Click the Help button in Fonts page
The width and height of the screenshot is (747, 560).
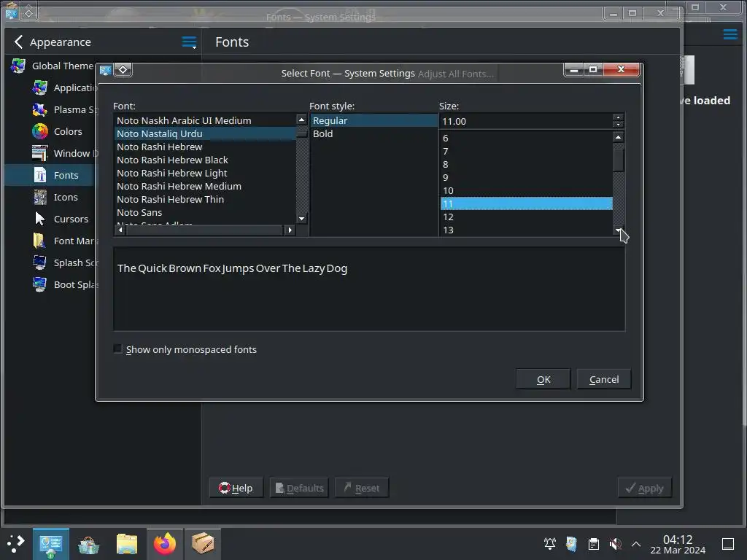tap(236, 488)
